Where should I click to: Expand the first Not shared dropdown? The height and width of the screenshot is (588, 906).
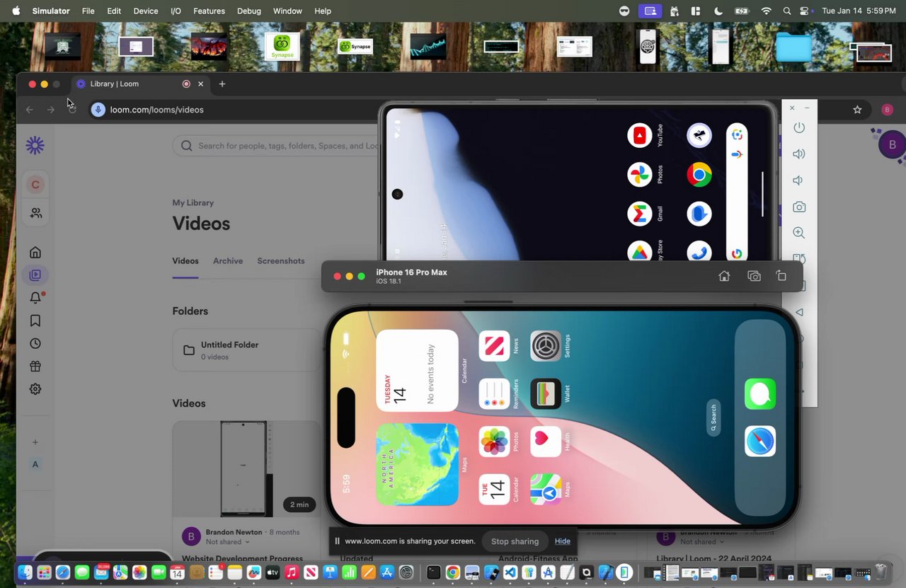tap(228, 542)
